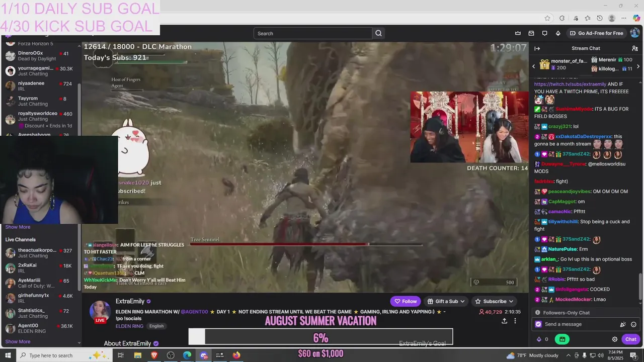
Task: Click Go Ad-Free for Free button
Action: pyautogui.click(x=596, y=33)
